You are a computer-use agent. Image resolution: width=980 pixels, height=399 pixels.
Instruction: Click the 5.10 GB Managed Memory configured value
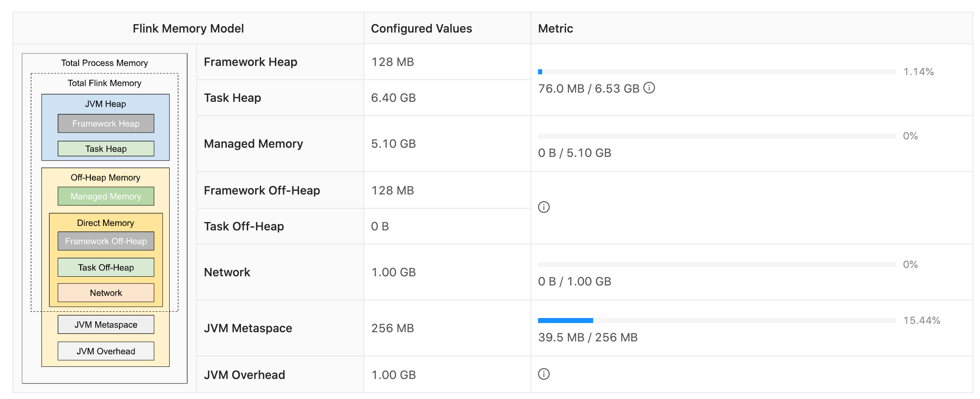click(393, 144)
